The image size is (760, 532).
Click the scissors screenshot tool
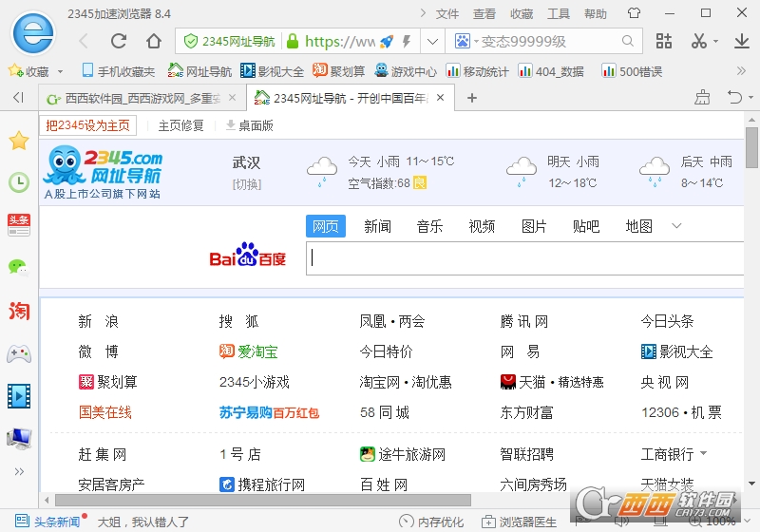(x=698, y=41)
